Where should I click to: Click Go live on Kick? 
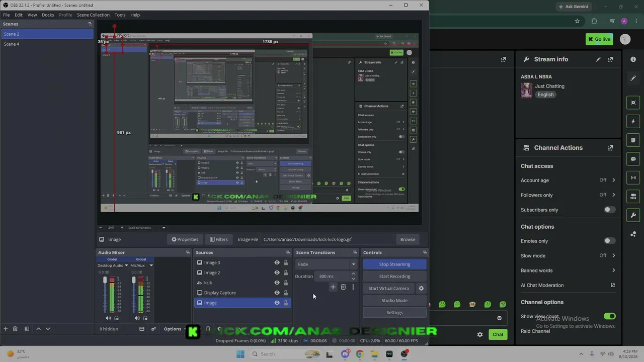tap(599, 39)
